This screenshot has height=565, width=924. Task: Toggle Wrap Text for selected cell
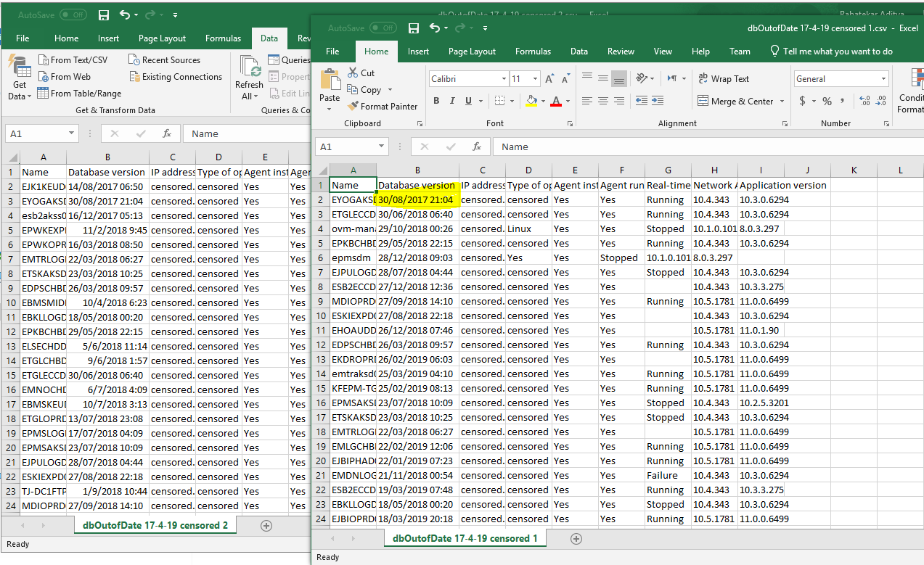724,79
